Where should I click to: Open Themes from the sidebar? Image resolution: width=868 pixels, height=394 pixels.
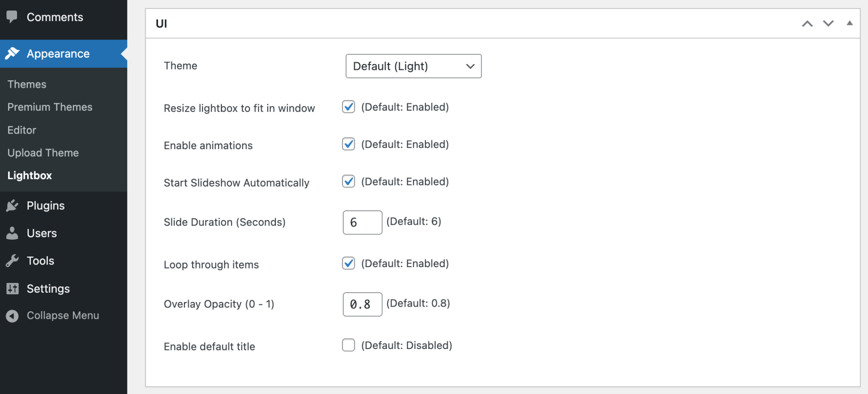27,84
